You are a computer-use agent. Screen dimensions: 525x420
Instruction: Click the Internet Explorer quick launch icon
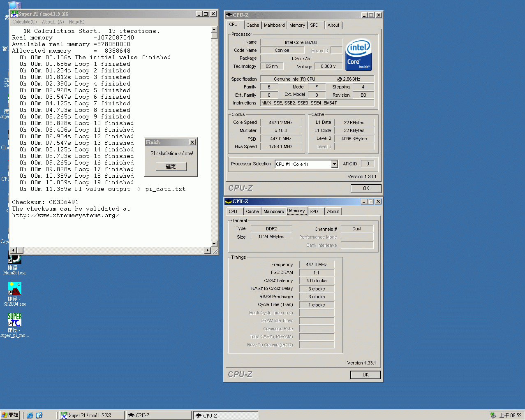click(x=30, y=415)
